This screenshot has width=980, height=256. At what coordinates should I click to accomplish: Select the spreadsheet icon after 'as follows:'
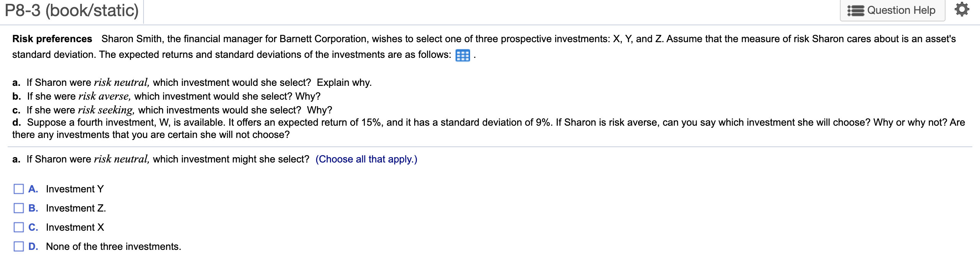(463, 56)
